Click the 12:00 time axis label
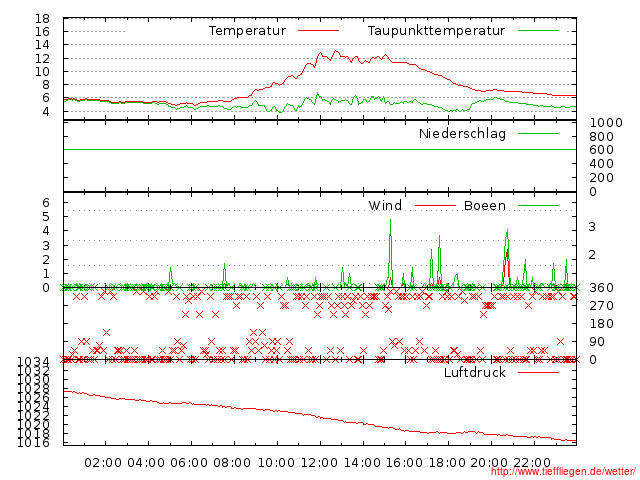Screen dimensions: 640x480 319,463
